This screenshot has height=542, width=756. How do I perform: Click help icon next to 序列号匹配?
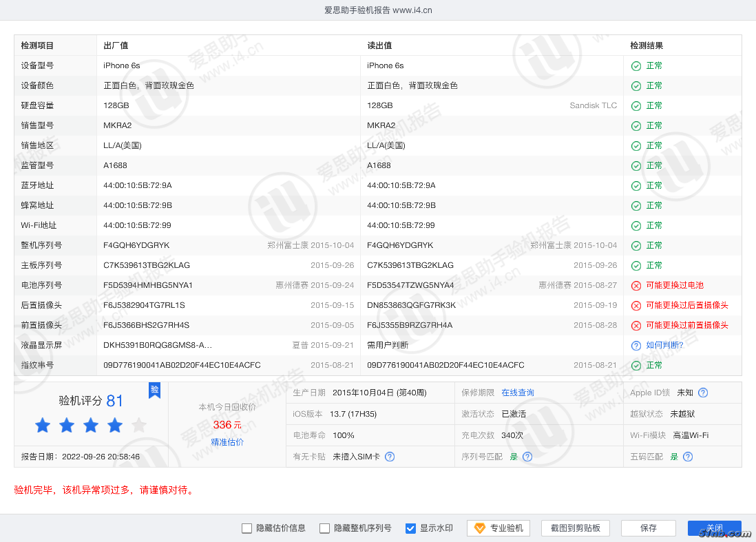[527, 457]
